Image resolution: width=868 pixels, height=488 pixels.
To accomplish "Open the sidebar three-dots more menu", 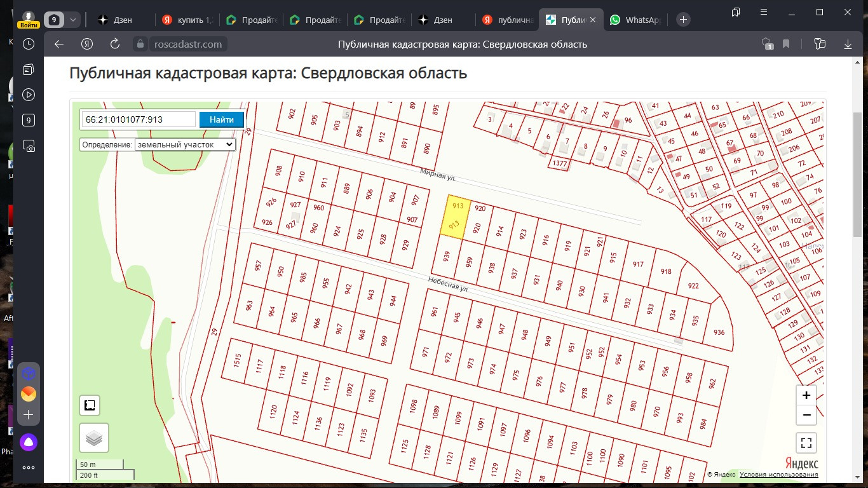I will click(x=29, y=468).
